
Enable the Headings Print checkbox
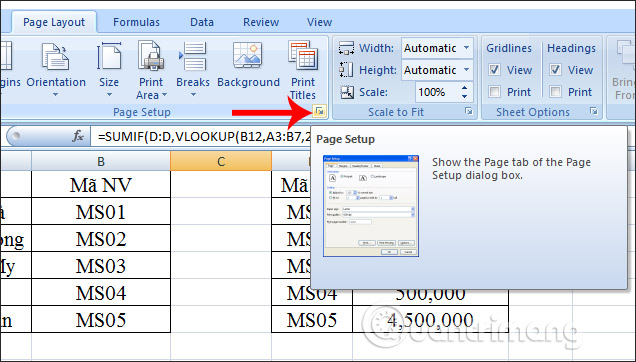(555, 92)
